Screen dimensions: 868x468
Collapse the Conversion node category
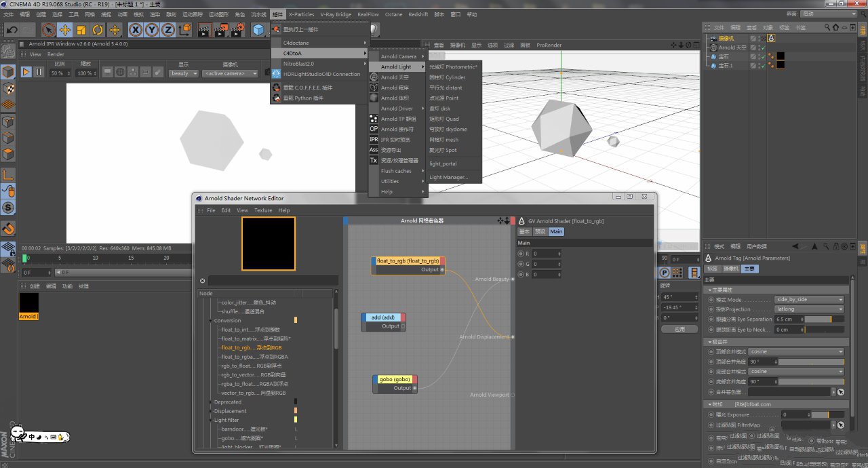pyautogui.click(x=211, y=320)
